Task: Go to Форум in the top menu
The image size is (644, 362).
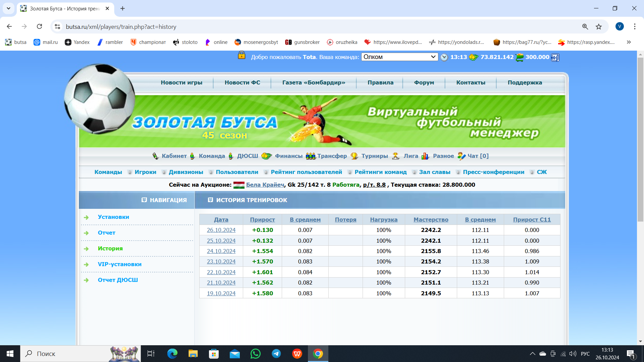Action: [424, 82]
